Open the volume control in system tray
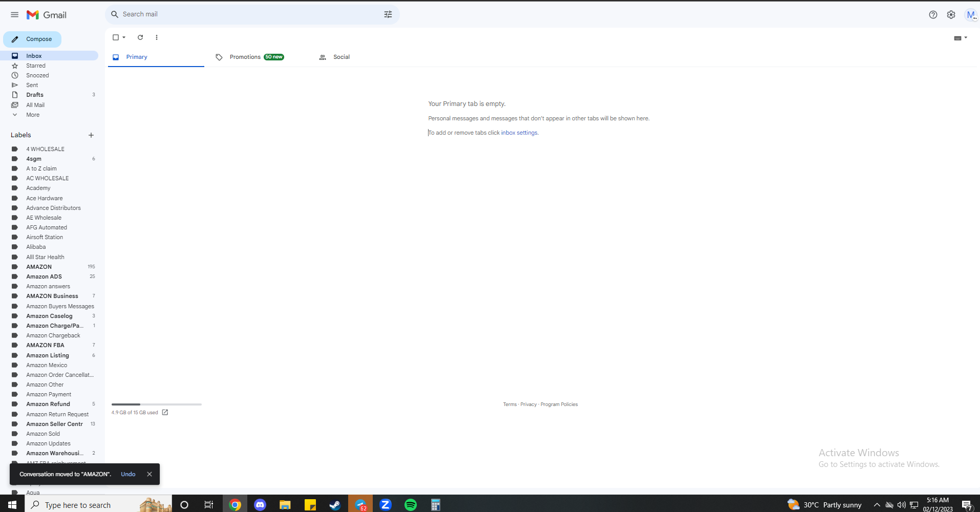This screenshot has width=980, height=512. point(902,505)
